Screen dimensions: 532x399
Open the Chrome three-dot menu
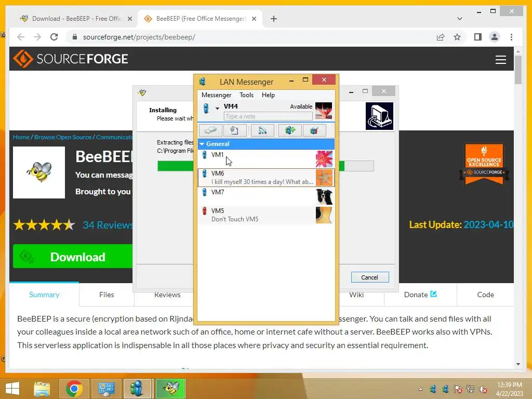pos(511,37)
